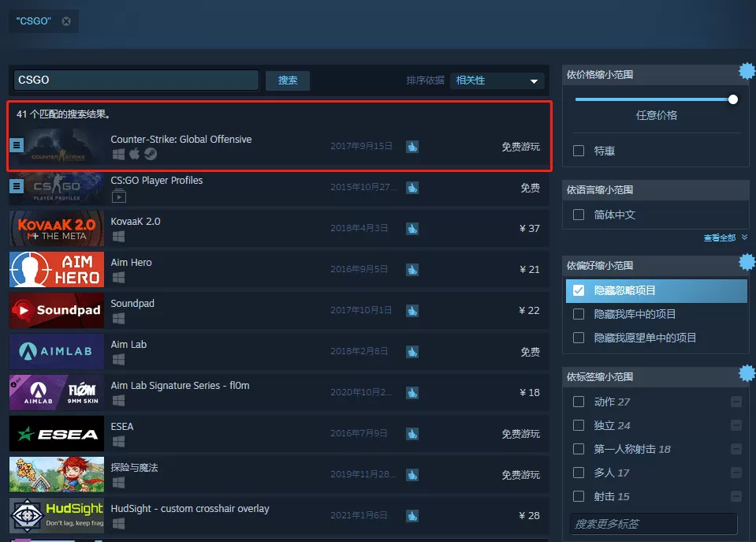Click exclude button for 射击 tag
756x542 pixels.
pos(736,496)
